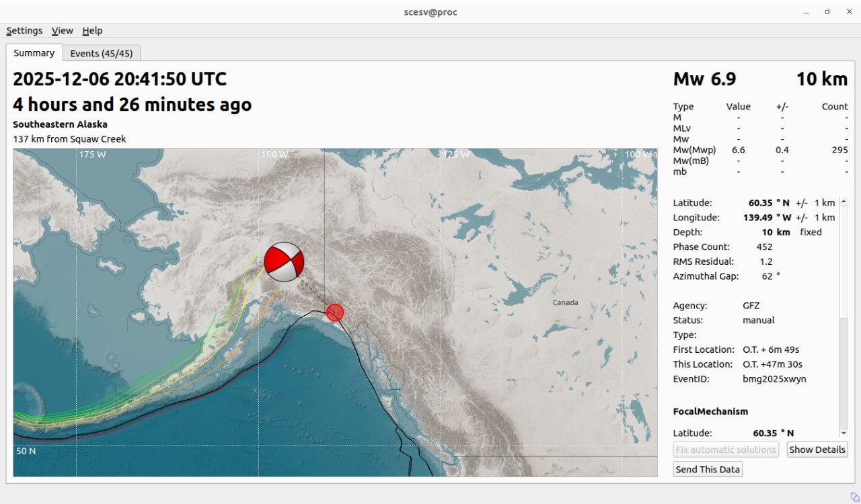The height and width of the screenshot is (504, 861).
Task: Open the Settings menu
Action: coord(24,30)
